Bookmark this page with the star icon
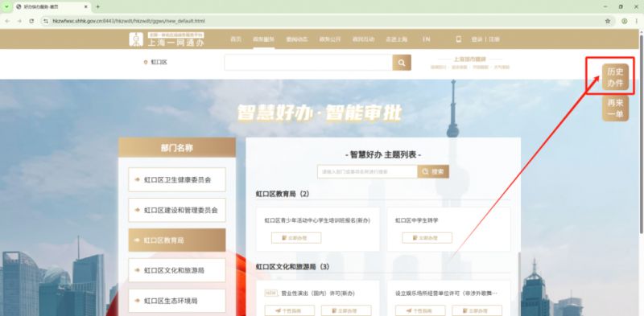Image resolution: width=644 pixels, height=316 pixels. (x=608, y=21)
